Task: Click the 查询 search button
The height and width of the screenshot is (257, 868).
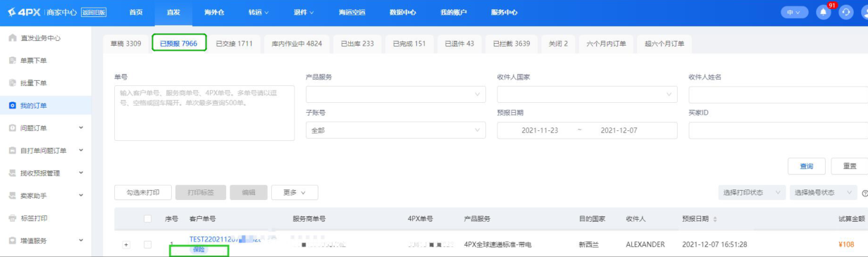Action: tap(807, 166)
